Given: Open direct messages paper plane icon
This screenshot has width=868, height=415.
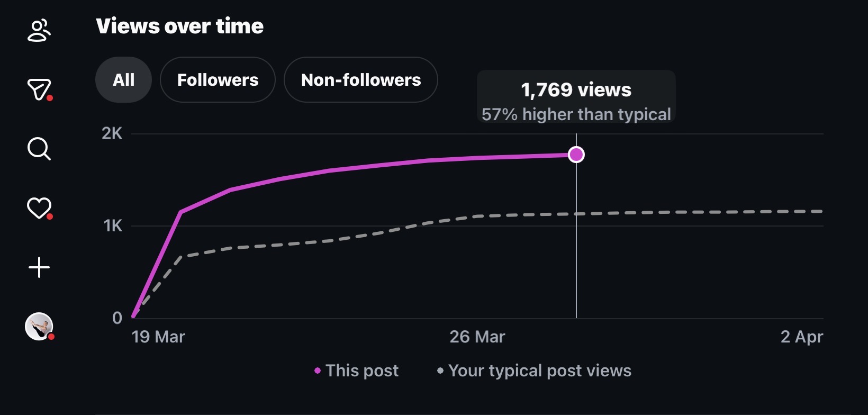Looking at the screenshot, I should 39,89.
